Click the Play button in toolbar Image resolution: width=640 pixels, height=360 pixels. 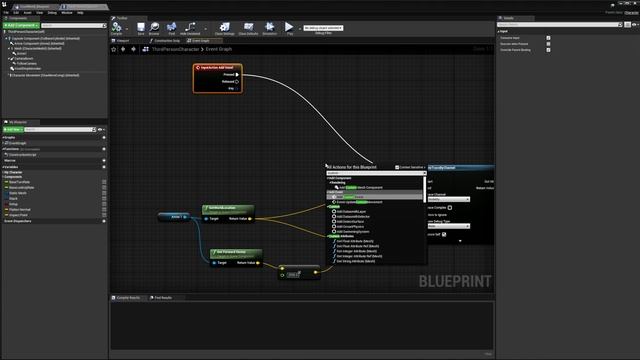pos(289,27)
